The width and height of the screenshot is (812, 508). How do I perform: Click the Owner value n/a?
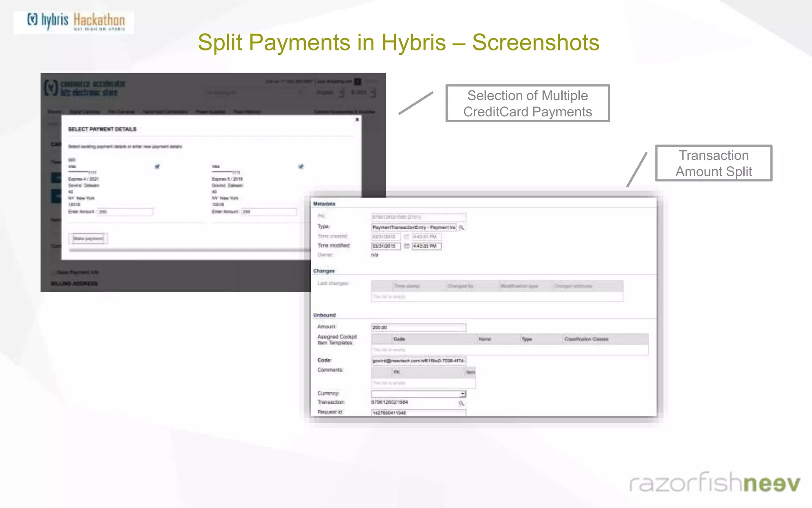coord(375,255)
